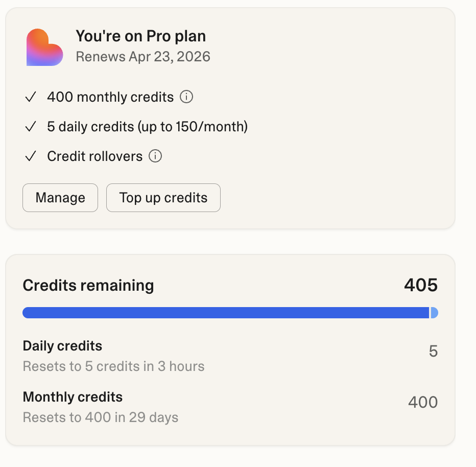
Task: Click the 405 credits remaining total
Action: point(420,285)
